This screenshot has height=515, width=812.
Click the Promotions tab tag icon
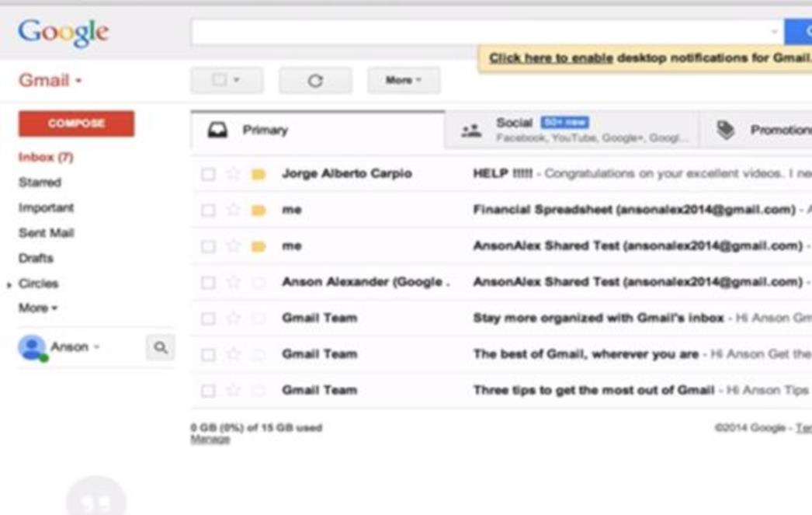coord(726,130)
